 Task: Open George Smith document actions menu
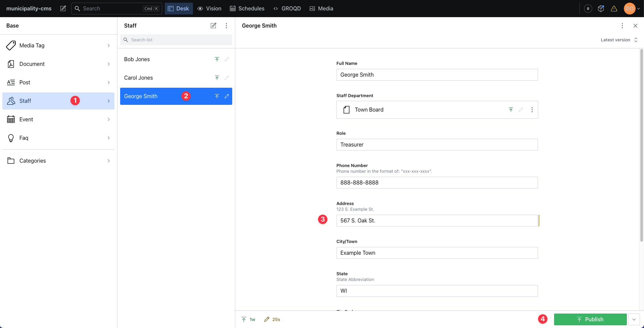(622, 26)
